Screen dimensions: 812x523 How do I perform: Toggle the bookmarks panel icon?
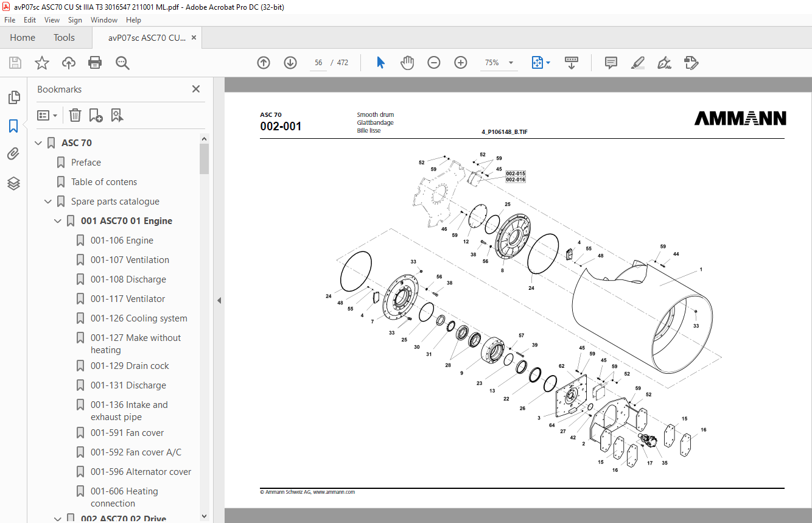pos(13,126)
